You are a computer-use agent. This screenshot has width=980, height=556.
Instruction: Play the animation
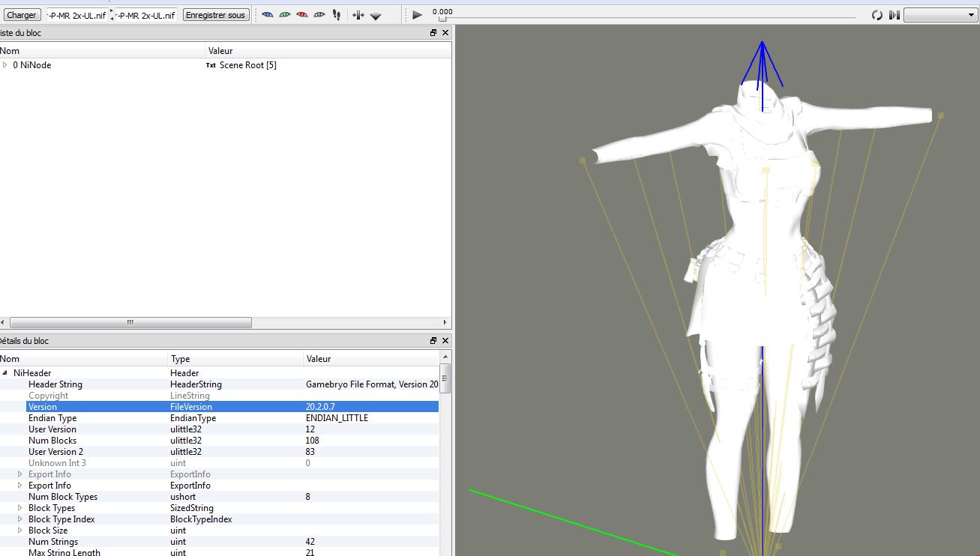[418, 15]
